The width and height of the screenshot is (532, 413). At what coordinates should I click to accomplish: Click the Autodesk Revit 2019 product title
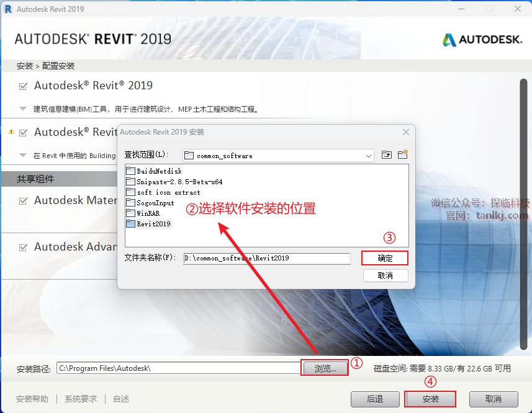[x=93, y=86]
